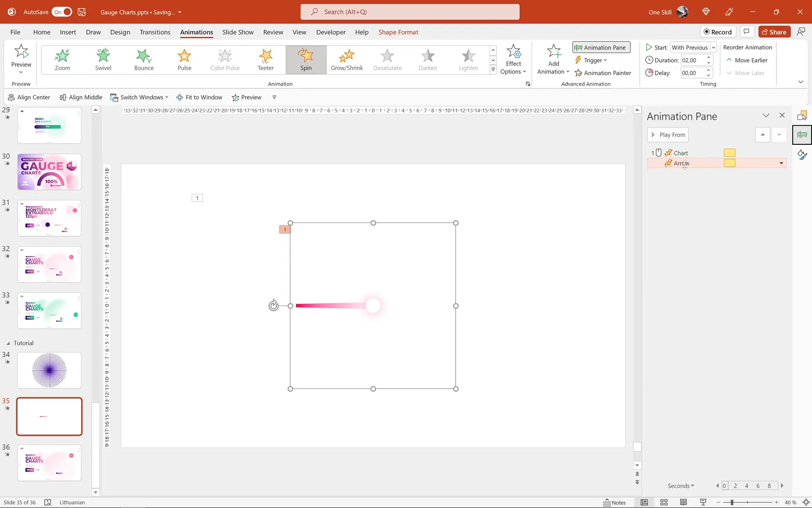Apply the Grow/Shrink animation

pyautogui.click(x=347, y=59)
